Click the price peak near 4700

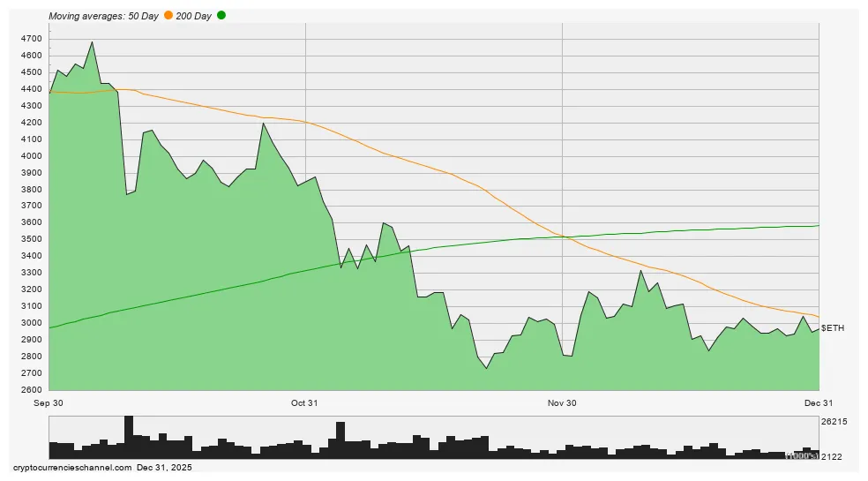[92, 42]
